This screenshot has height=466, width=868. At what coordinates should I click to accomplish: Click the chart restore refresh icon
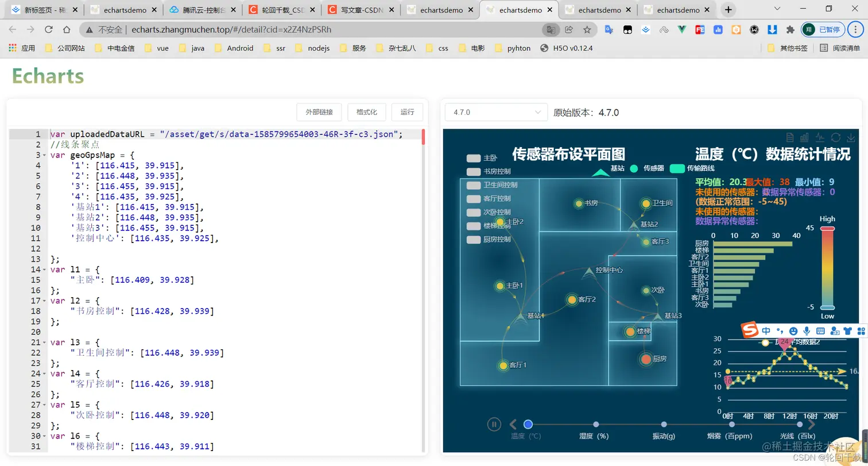(835, 137)
